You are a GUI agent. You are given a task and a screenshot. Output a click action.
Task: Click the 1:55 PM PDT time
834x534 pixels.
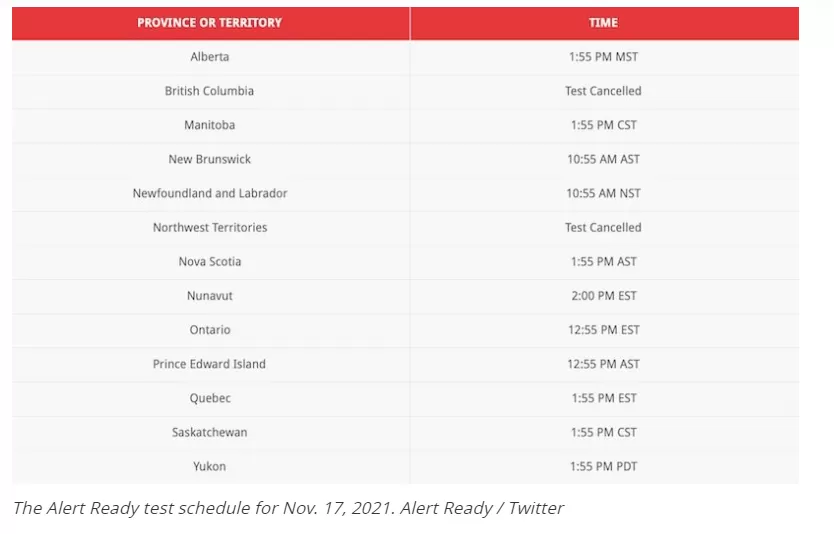point(604,466)
